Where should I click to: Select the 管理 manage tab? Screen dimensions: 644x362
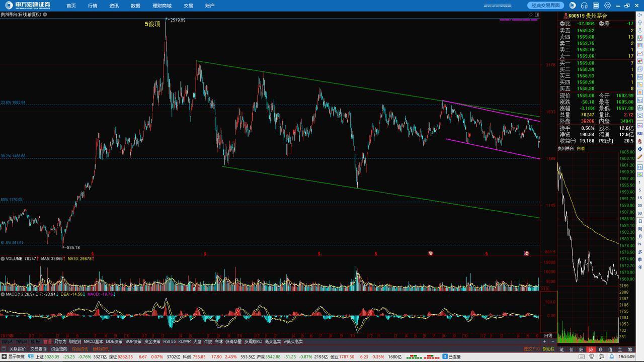point(47,341)
